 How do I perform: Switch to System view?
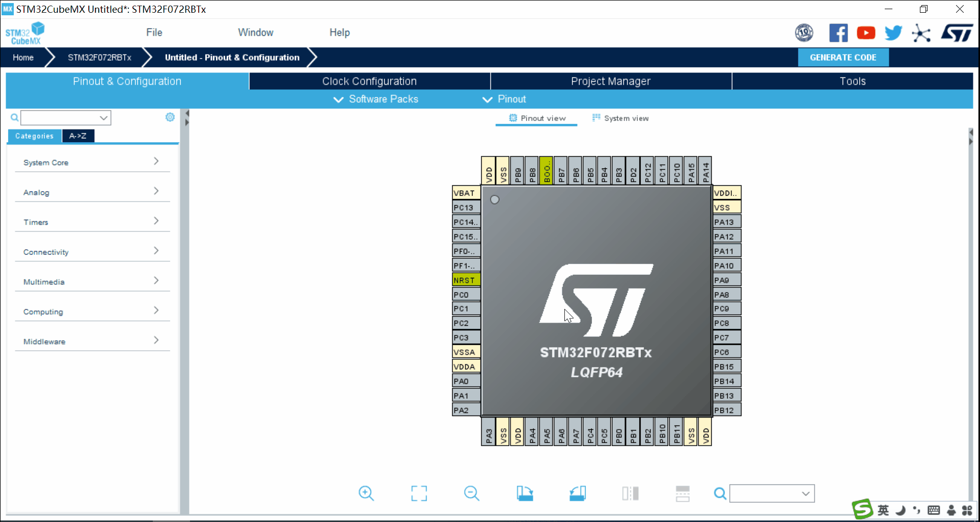coord(620,118)
